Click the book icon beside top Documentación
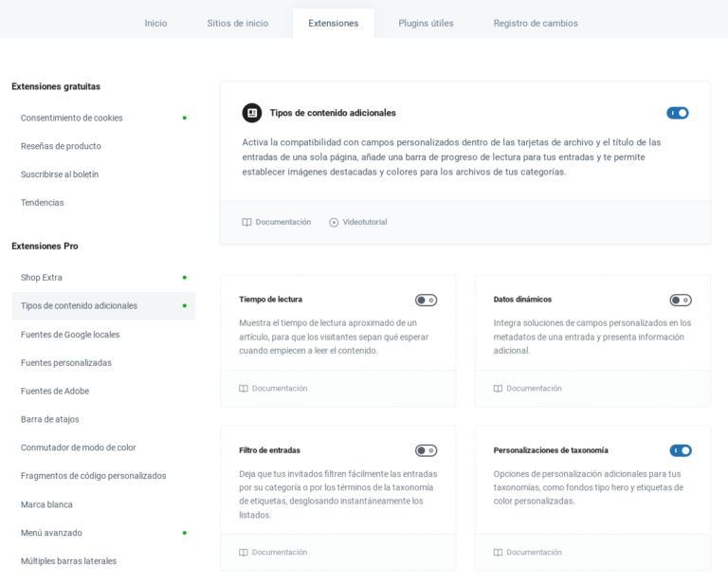 coord(246,222)
